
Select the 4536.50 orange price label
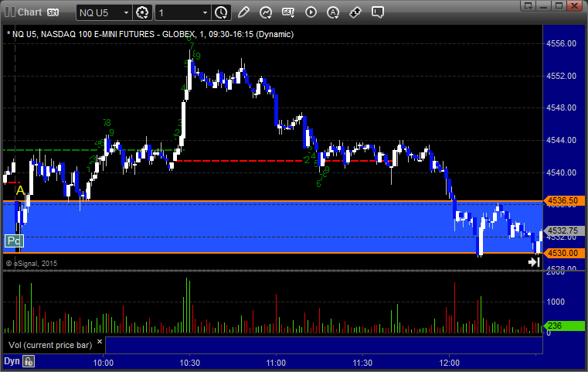click(563, 200)
